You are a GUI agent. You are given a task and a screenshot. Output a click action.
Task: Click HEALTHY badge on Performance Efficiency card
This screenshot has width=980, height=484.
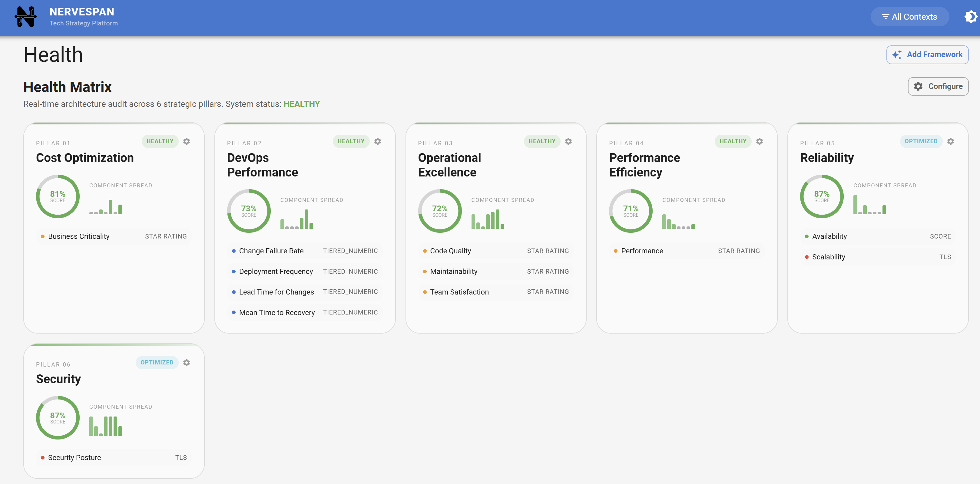733,141
